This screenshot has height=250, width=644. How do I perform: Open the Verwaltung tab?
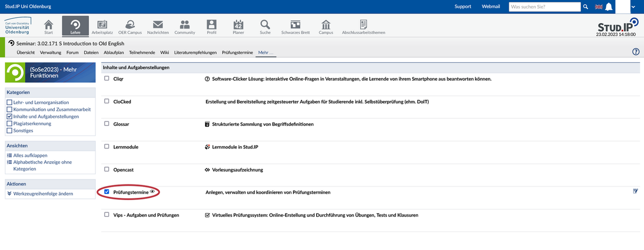[x=50, y=52]
